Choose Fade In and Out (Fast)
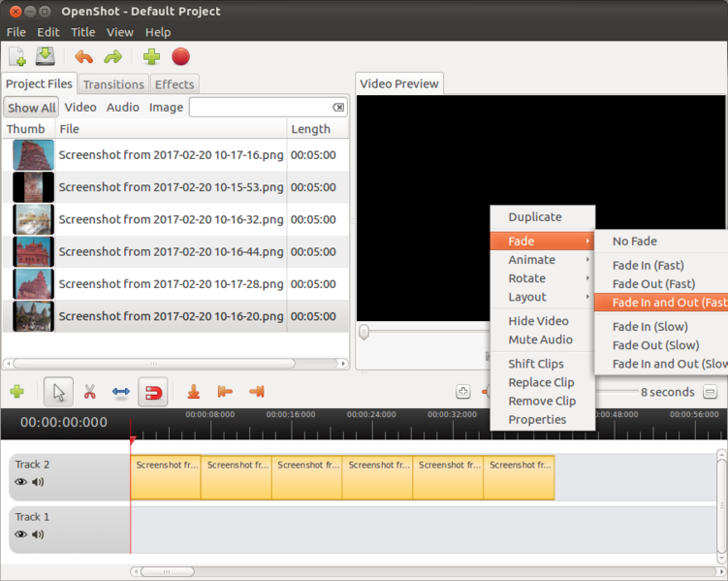728x581 pixels. (x=661, y=303)
